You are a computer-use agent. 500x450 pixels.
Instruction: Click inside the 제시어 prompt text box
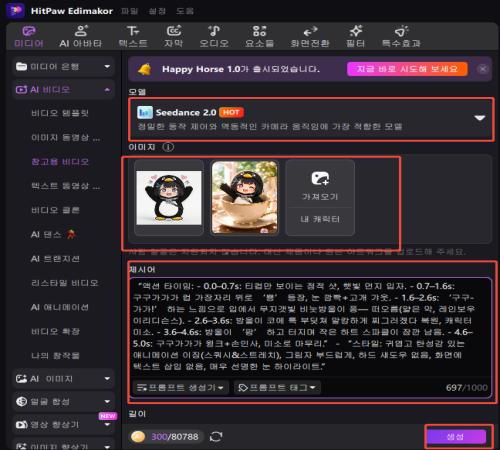pyautogui.click(x=311, y=328)
